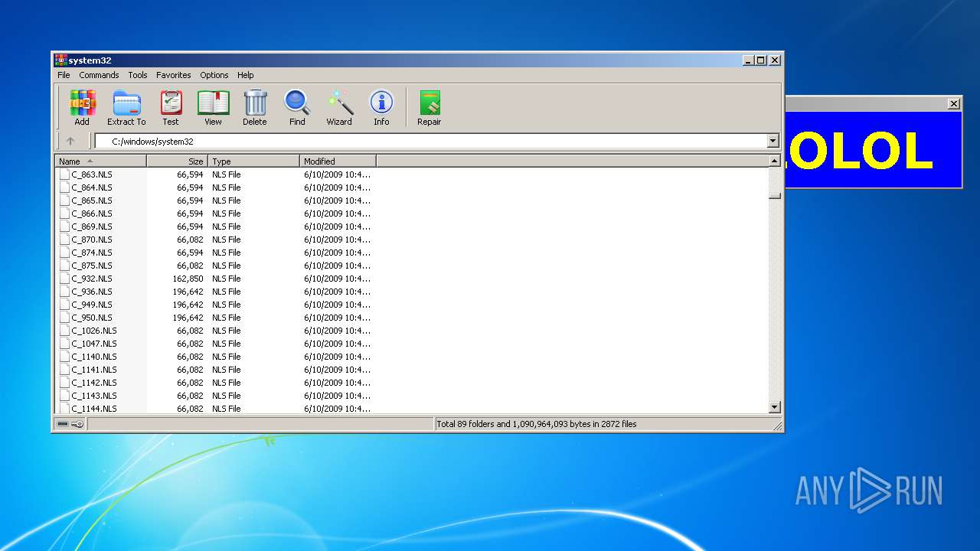Open the Options menu
980x551 pixels.
point(214,75)
